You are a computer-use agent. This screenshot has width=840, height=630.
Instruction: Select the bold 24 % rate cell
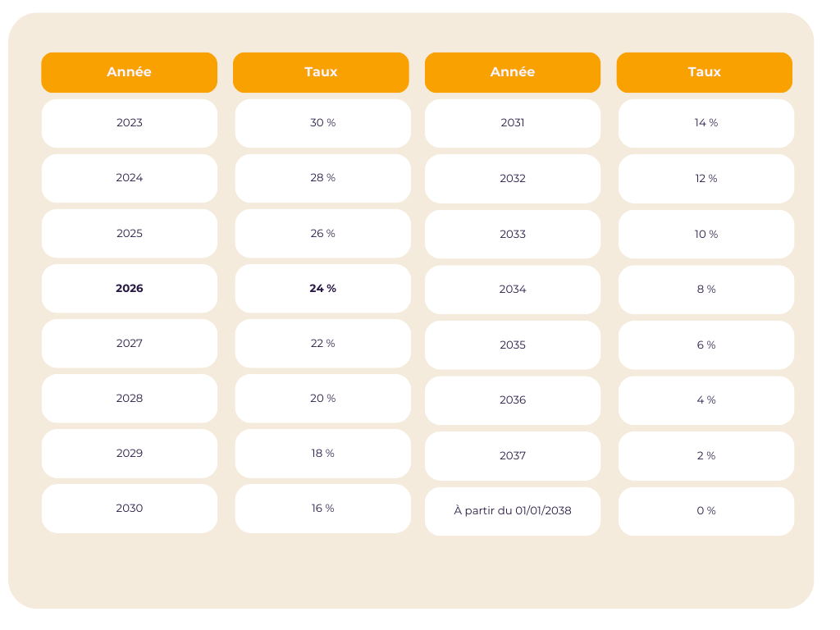[322, 289]
